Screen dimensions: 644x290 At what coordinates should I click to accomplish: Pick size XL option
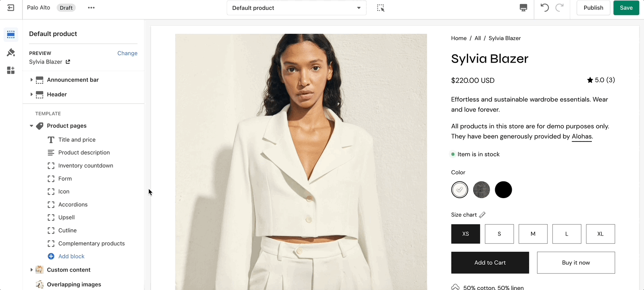[x=600, y=234]
